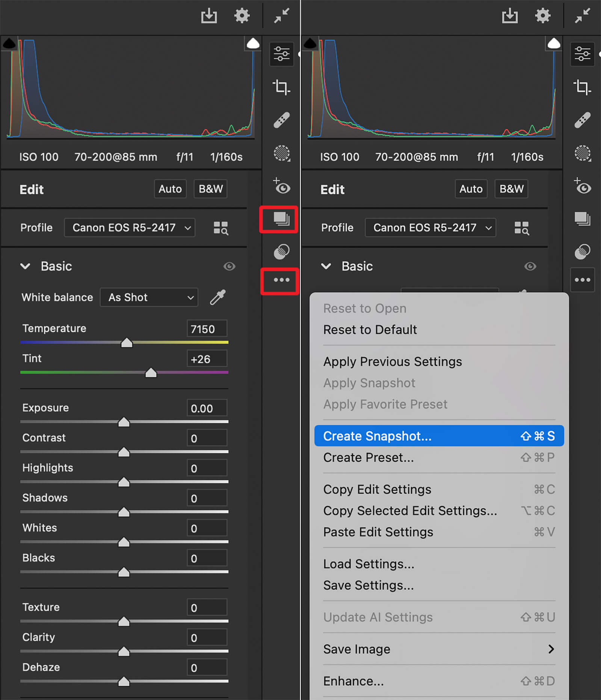Toggle shadow clipping warning on left histogram
Viewport: 601px width, 700px height.
(9, 44)
